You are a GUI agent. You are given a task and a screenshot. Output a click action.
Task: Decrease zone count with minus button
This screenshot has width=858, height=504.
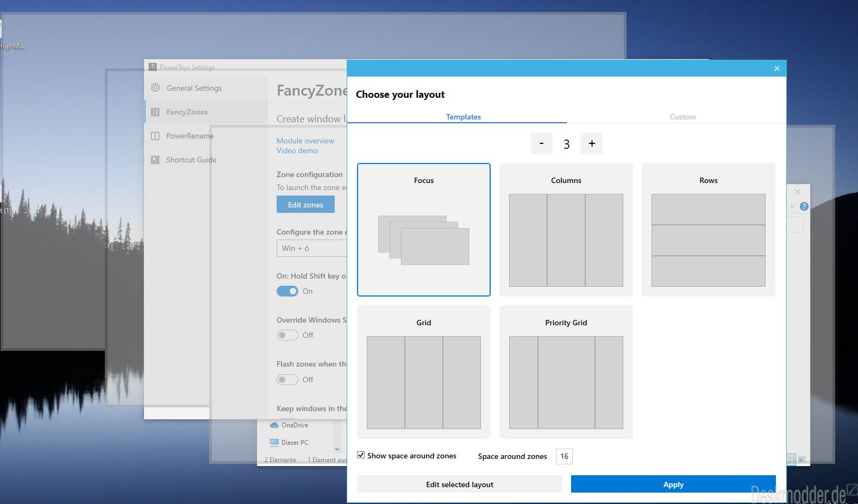tap(541, 143)
